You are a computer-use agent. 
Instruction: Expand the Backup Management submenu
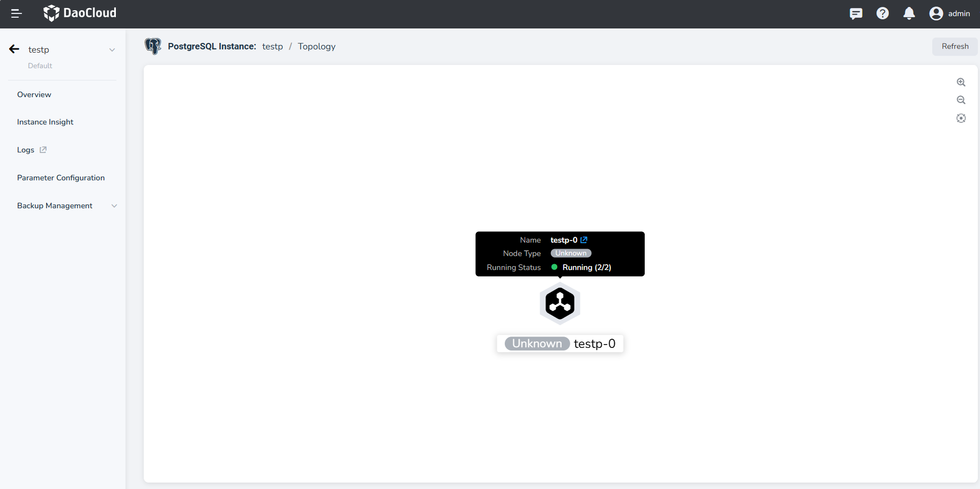[114, 206]
